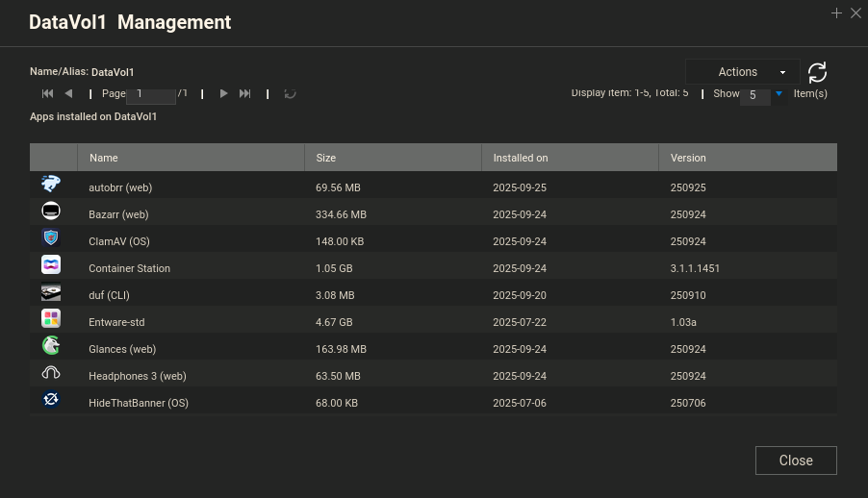This screenshot has width=868, height=498.
Task: Go to the next page arrow
Action: pos(224,93)
